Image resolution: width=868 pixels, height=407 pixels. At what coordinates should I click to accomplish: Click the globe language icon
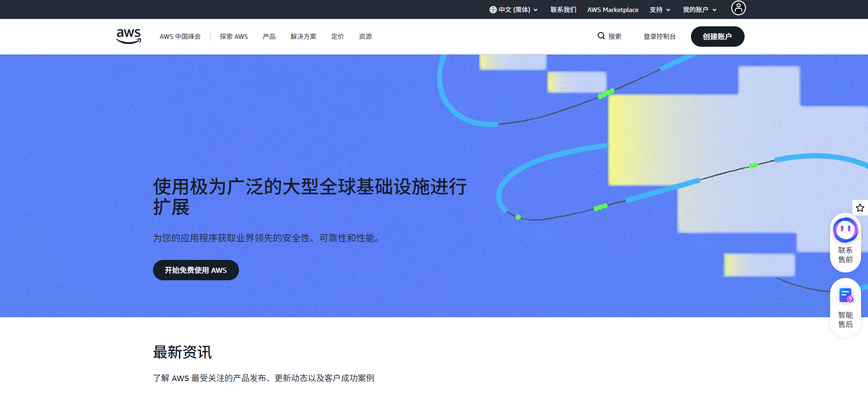pos(493,10)
